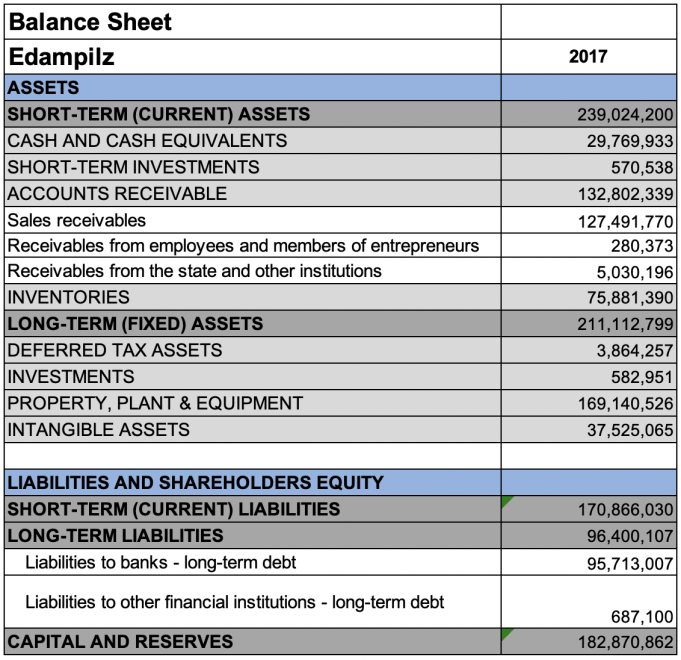
Task: Click the value 3,864,257
Action: (x=635, y=351)
